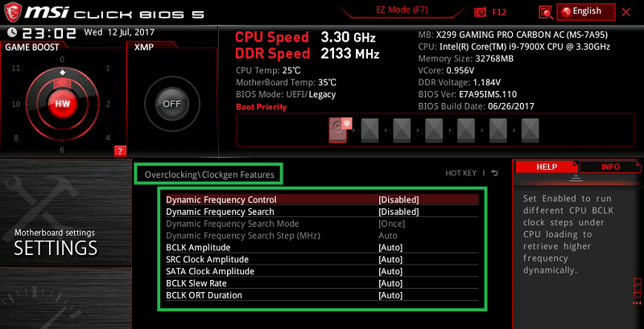The height and width of the screenshot is (329, 644).
Task: Open BCLK Amplitude Auto value options
Action: [x=390, y=248]
